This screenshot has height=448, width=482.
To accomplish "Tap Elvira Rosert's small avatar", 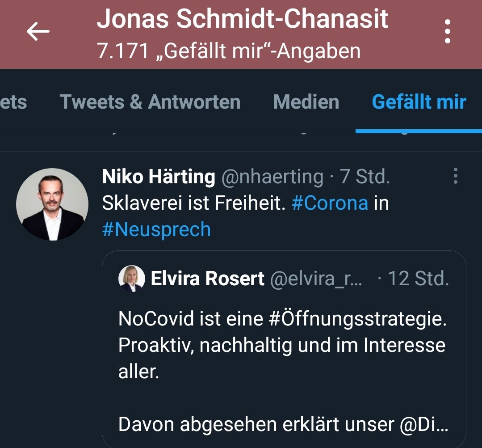I will (x=131, y=279).
